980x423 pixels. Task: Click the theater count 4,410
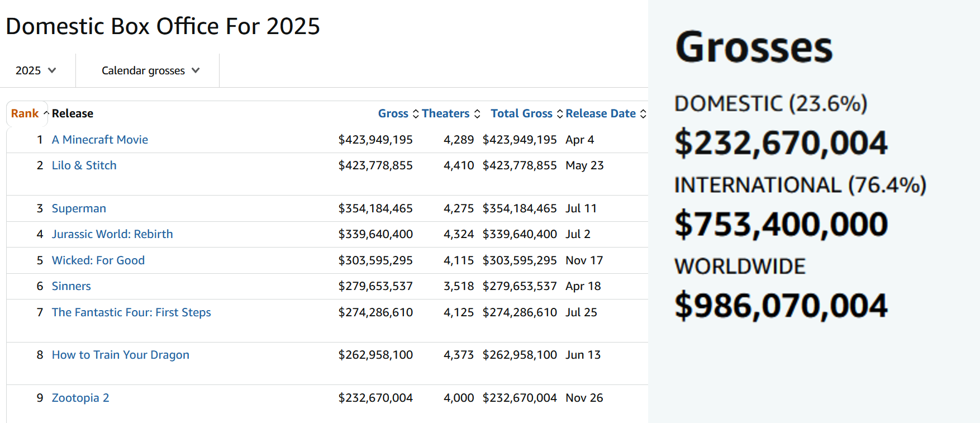pos(459,165)
